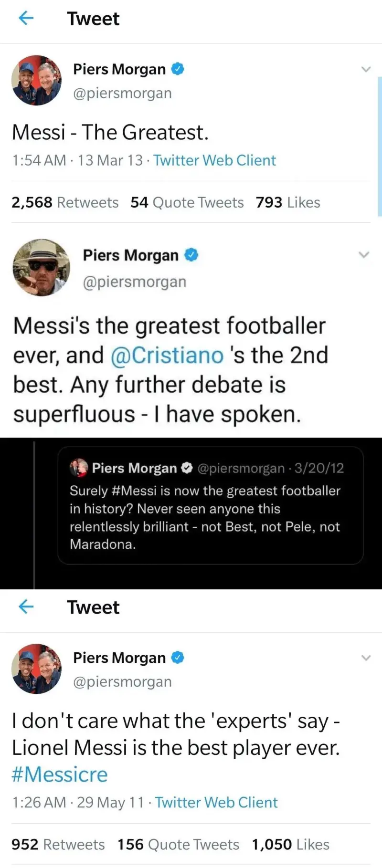This screenshot has height=868, width=382.
Task: Open profile photo on 'Messi - The Greatest' tweet
Action: [37, 80]
